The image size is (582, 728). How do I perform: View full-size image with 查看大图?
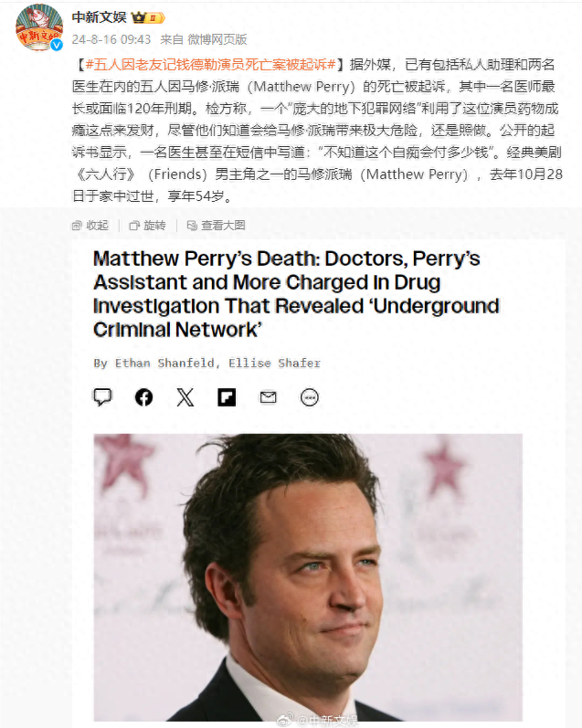tap(216, 226)
